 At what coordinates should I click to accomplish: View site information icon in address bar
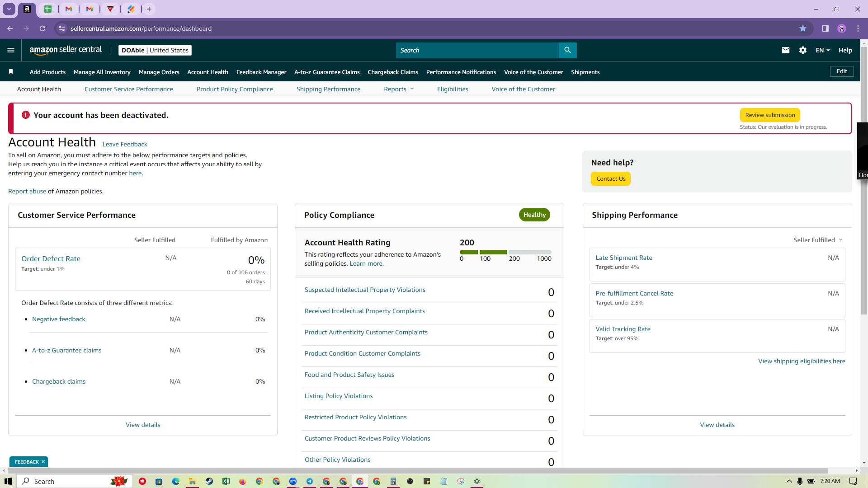coord(62,28)
